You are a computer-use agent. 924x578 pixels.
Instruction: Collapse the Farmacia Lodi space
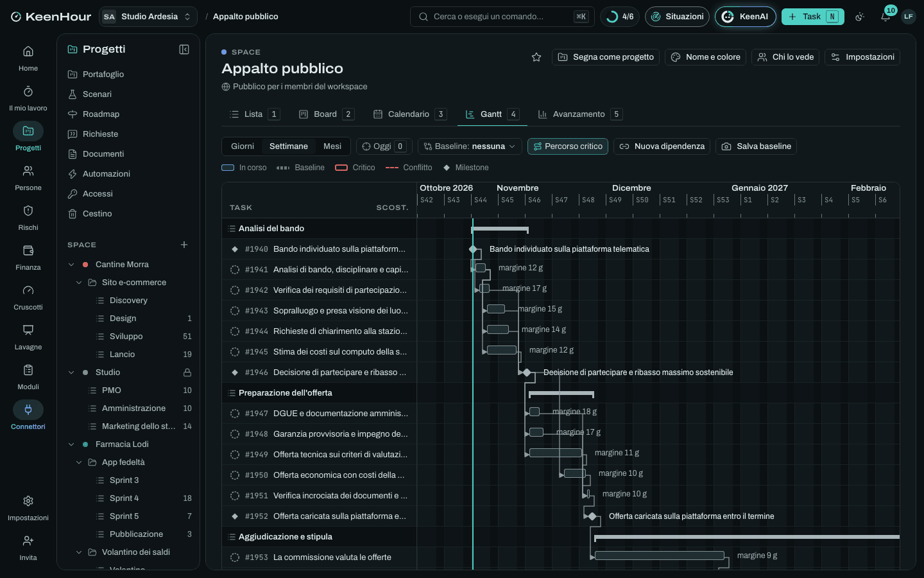pyautogui.click(x=71, y=444)
